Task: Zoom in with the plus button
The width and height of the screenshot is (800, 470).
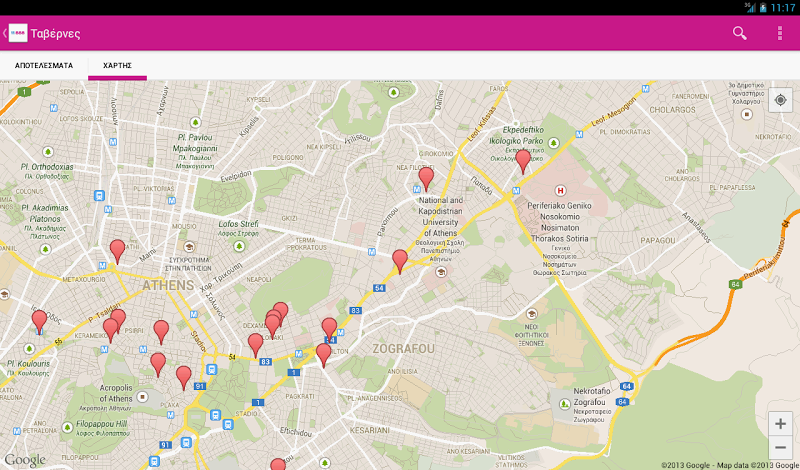Action: click(780, 424)
